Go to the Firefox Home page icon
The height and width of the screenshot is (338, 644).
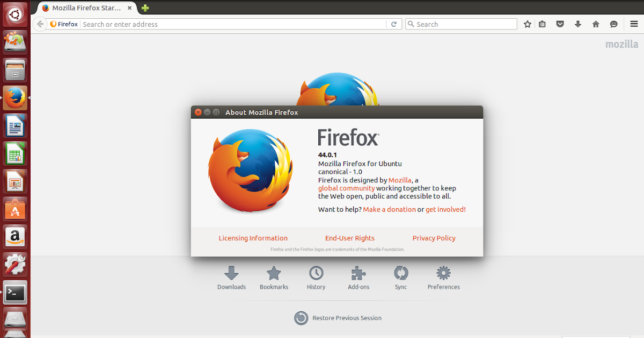596,24
